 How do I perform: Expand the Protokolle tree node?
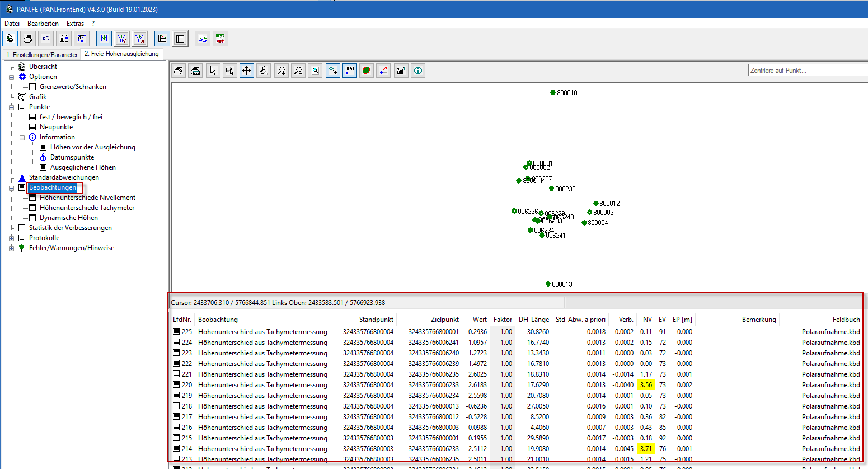[12, 238]
